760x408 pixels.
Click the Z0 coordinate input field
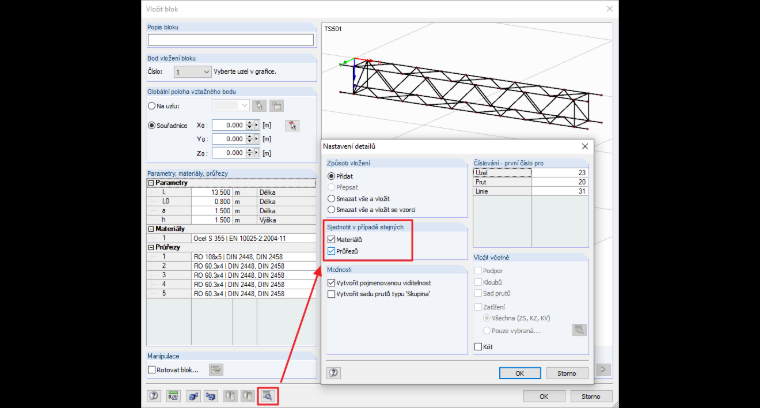pyautogui.click(x=229, y=153)
